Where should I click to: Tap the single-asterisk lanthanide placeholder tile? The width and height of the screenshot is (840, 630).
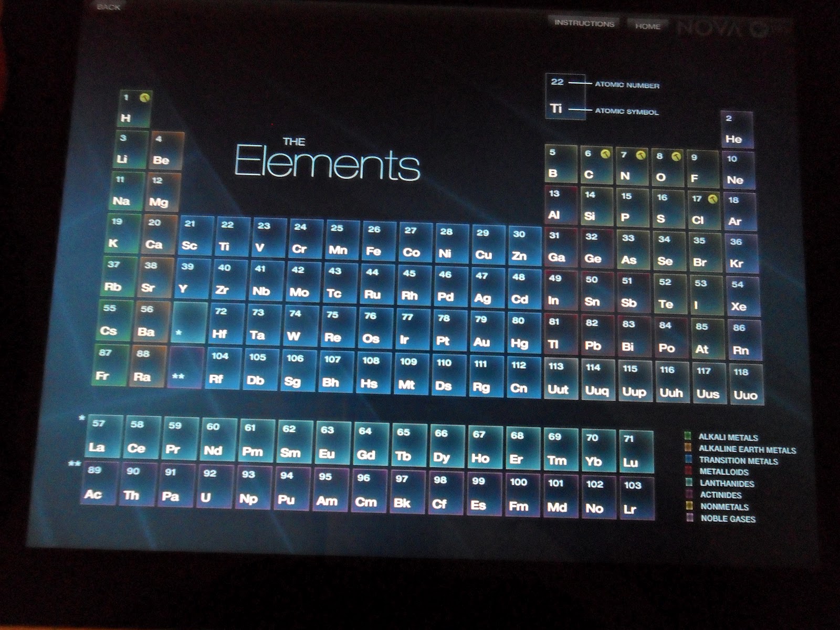[x=188, y=322]
